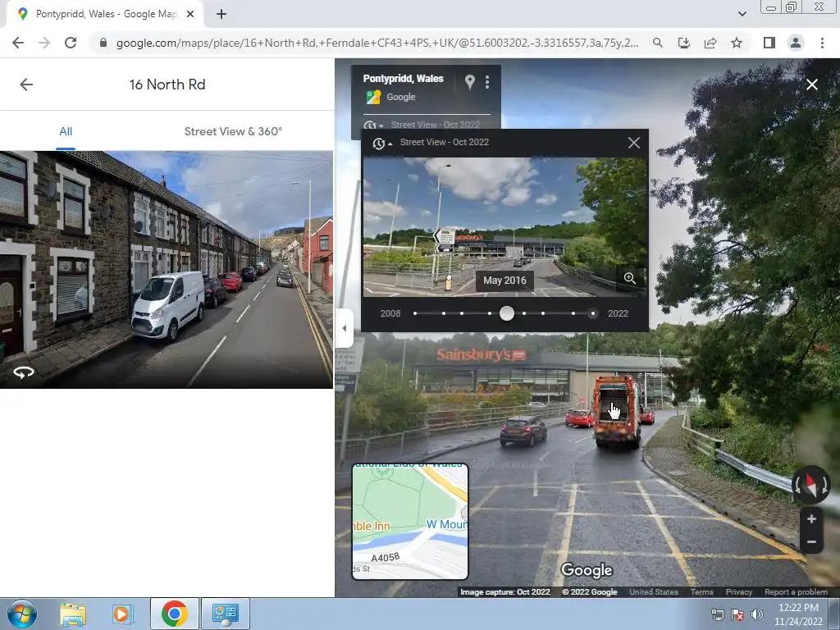Zoom out with the minus button
The image size is (840, 630).
(x=811, y=541)
